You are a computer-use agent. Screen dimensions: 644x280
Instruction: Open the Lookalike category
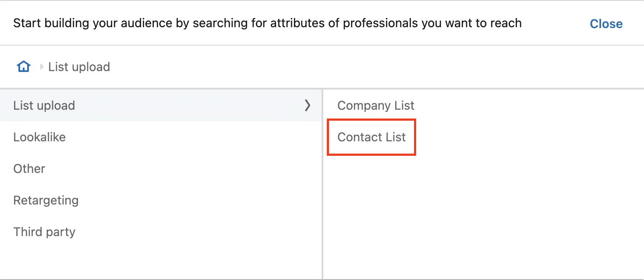click(161, 137)
